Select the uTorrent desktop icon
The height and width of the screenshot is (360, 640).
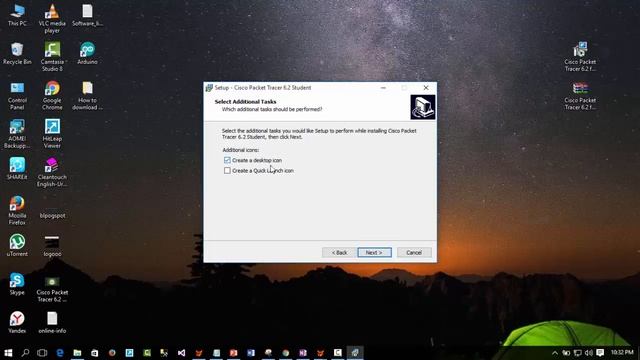17,245
